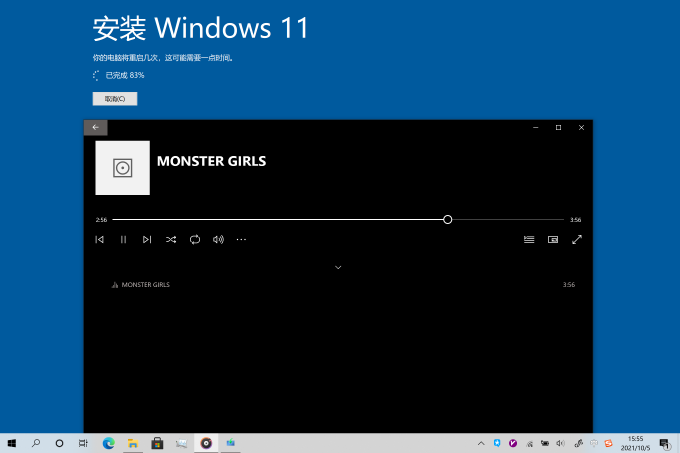Image resolution: width=680 pixels, height=453 pixels.
Task: Open the player volume control
Action: [x=218, y=239]
